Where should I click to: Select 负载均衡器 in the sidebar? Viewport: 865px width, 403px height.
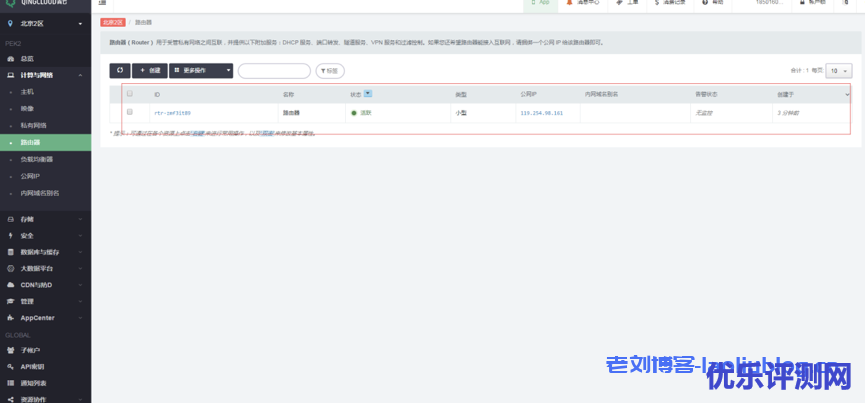pos(37,159)
